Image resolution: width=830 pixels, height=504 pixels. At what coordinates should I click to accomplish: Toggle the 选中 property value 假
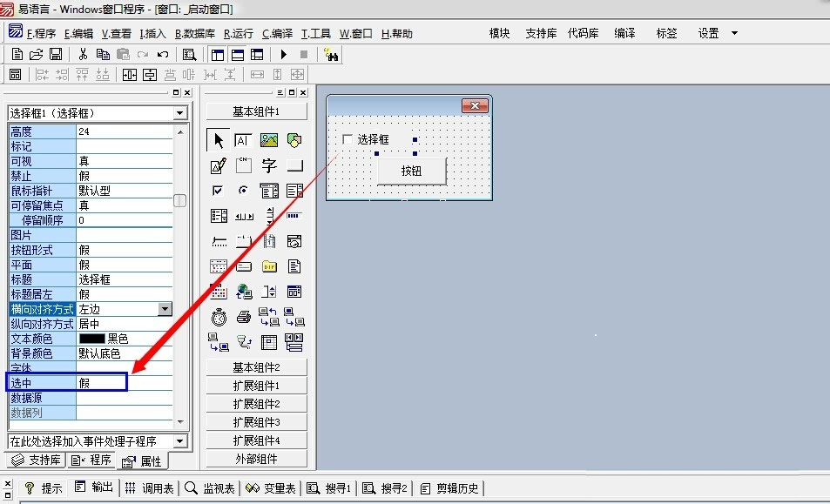(125, 383)
